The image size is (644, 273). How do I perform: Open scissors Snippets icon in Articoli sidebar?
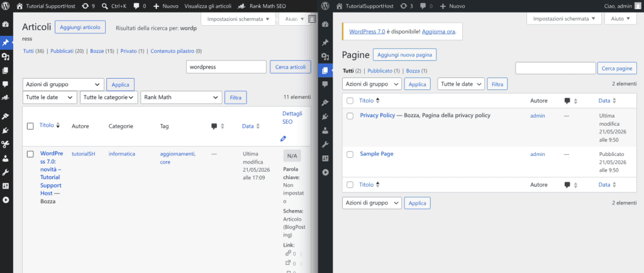tap(6, 143)
